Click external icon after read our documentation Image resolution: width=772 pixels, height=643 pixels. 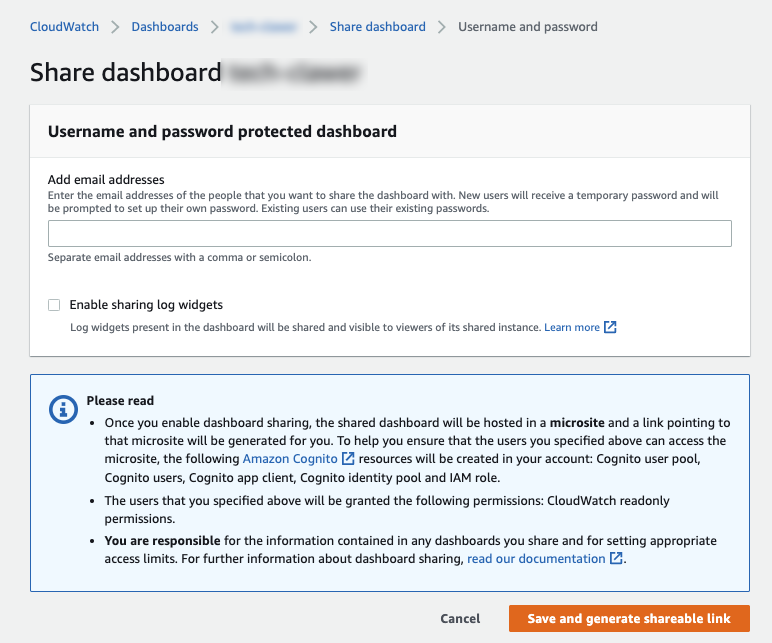616,558
